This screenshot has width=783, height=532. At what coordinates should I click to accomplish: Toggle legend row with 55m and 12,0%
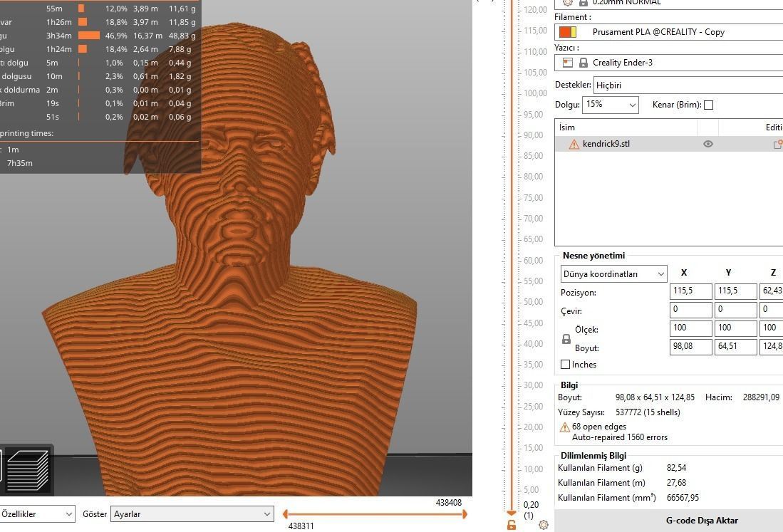pyautogui.click(x=99, y=9)
